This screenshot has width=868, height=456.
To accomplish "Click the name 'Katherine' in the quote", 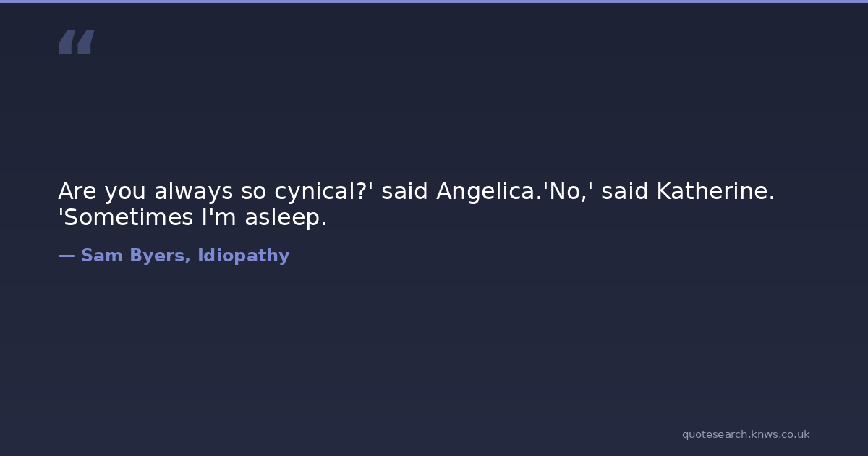I will click(715, 192).
